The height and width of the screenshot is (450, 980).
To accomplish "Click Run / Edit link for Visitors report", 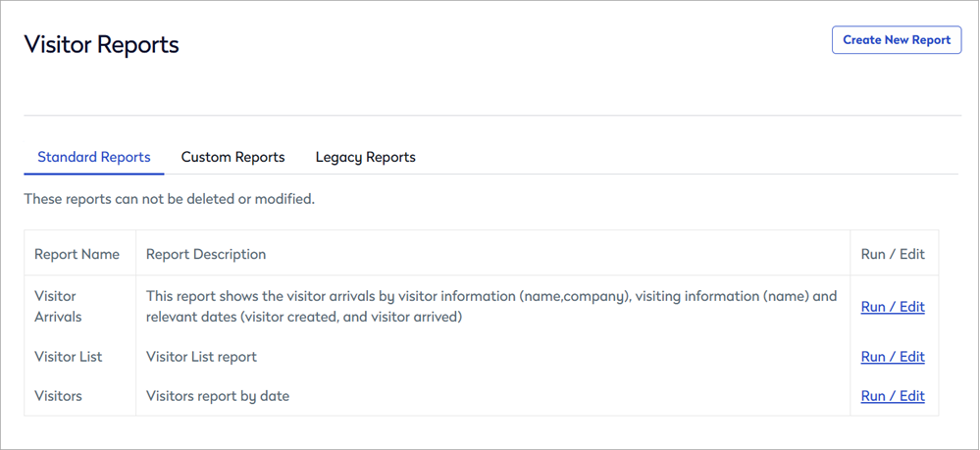I will [x=892, y=396].
